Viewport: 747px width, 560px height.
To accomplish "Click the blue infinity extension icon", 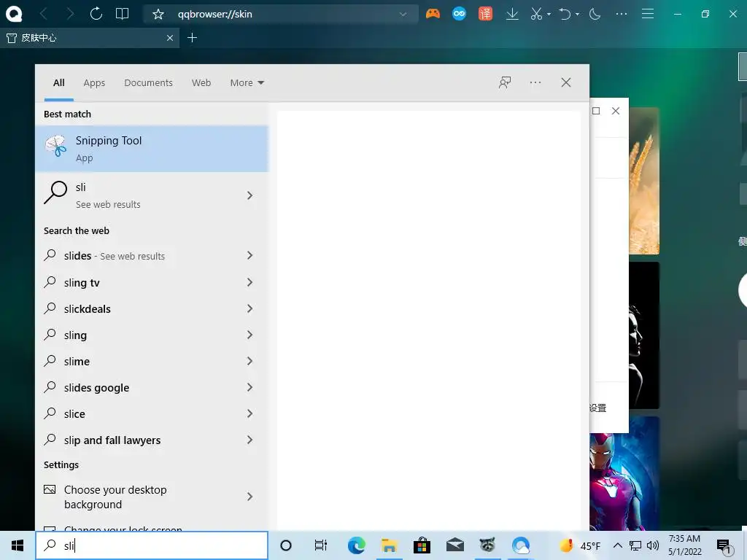I will tap(460, 14).
